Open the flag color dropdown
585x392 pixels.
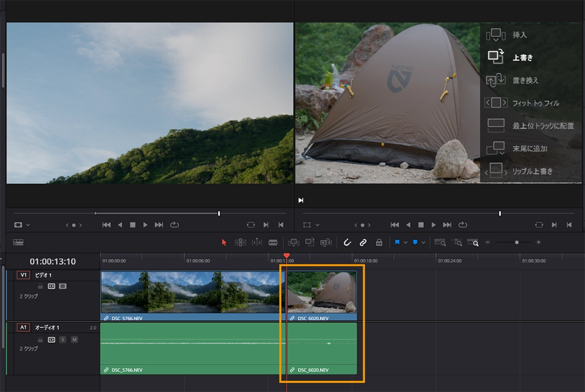click(x=406, y=242)
